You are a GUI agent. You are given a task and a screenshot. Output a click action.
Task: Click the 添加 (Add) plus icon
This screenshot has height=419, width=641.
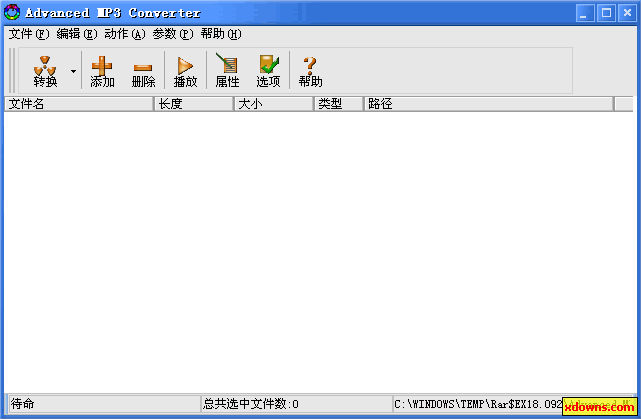pos(102,71)
